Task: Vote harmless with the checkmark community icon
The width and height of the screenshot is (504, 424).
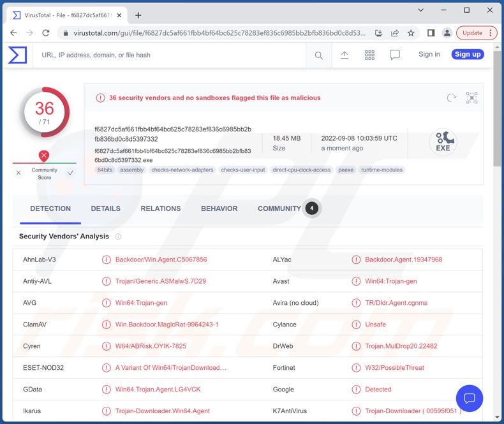Action: (70, 173)
